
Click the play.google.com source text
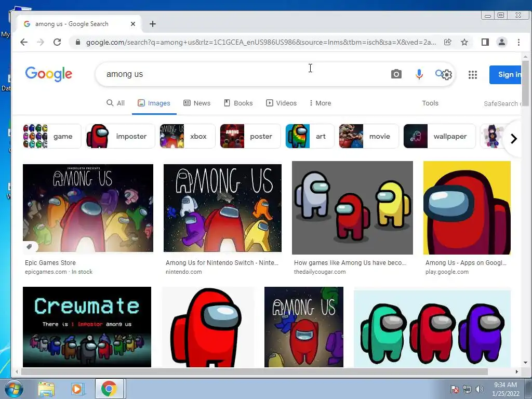(x=447, y=272)
